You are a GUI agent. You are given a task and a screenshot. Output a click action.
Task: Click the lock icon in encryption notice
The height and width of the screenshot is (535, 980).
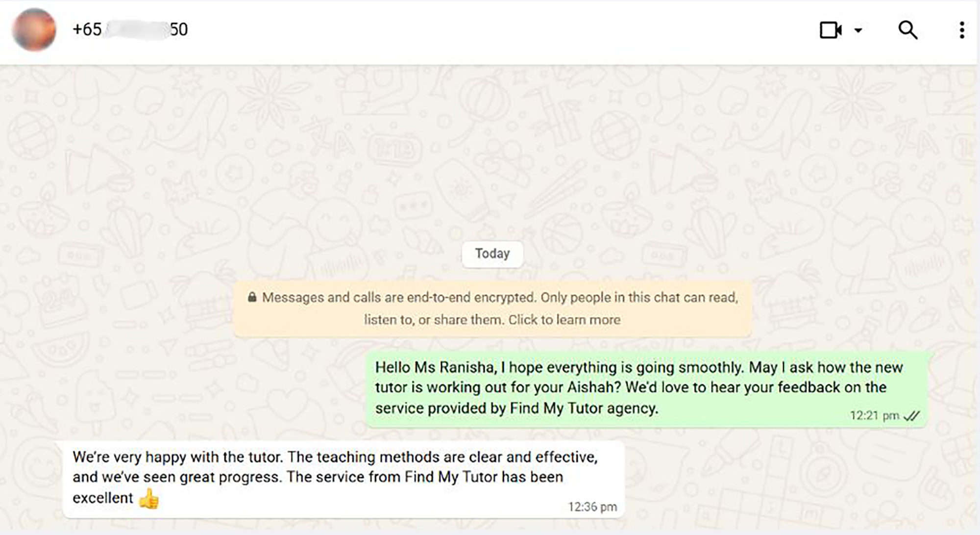coord(252,297)
